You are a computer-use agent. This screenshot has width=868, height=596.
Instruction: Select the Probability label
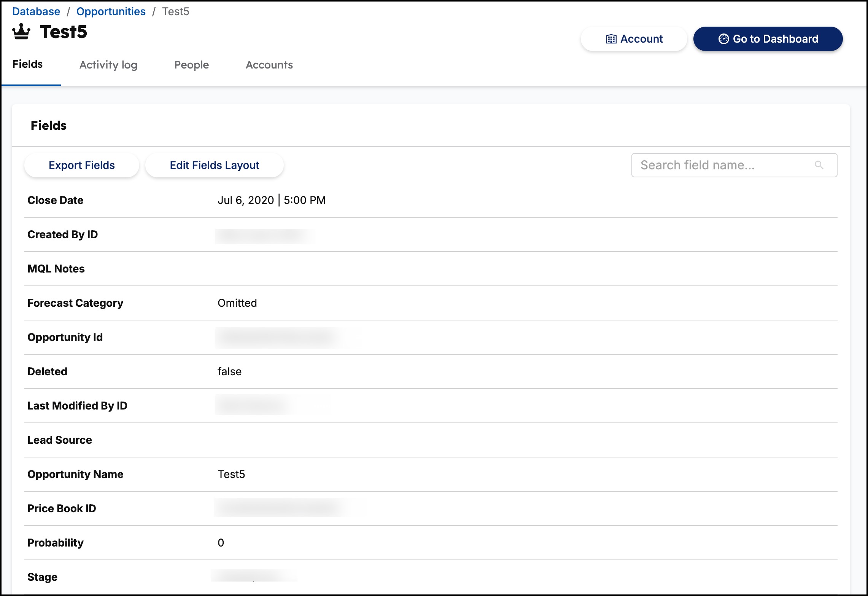coord(56,543)
